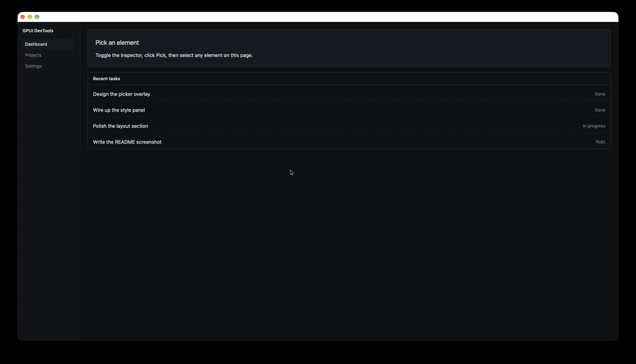
Task: Minimize the window with the yellow button
Action: click(30, 17)
